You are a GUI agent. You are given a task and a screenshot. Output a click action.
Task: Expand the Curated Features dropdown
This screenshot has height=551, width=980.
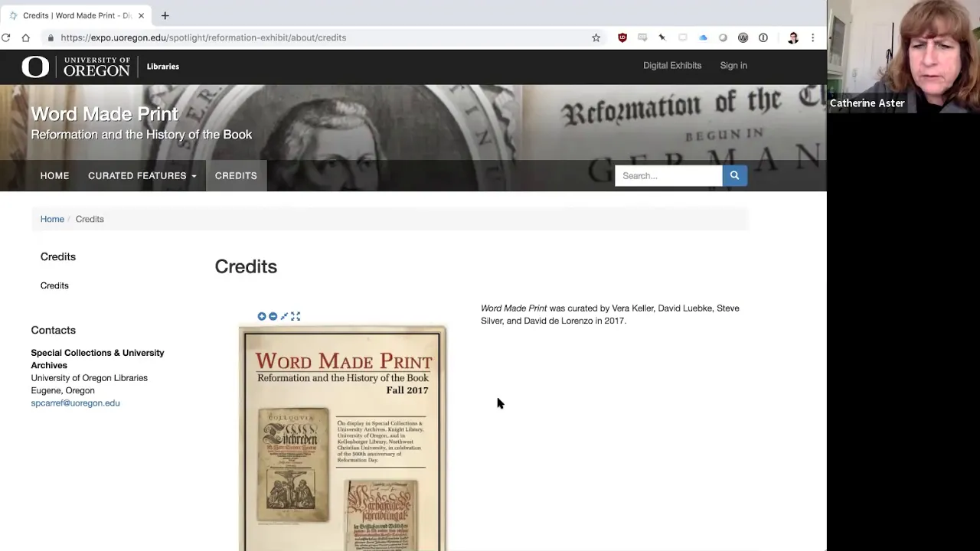[x=142, y=175]
